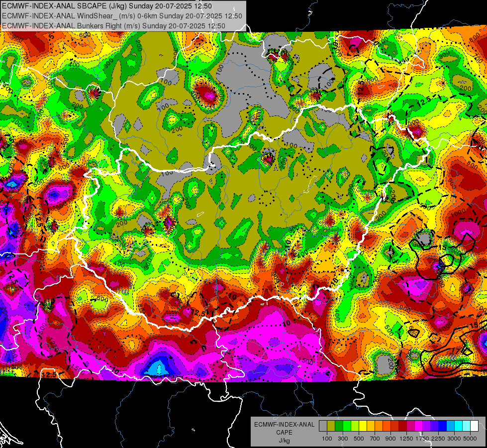This screenshot has width=487, height=448.
Task: Pick the pale cyan legend swatch
Action: 467,426
